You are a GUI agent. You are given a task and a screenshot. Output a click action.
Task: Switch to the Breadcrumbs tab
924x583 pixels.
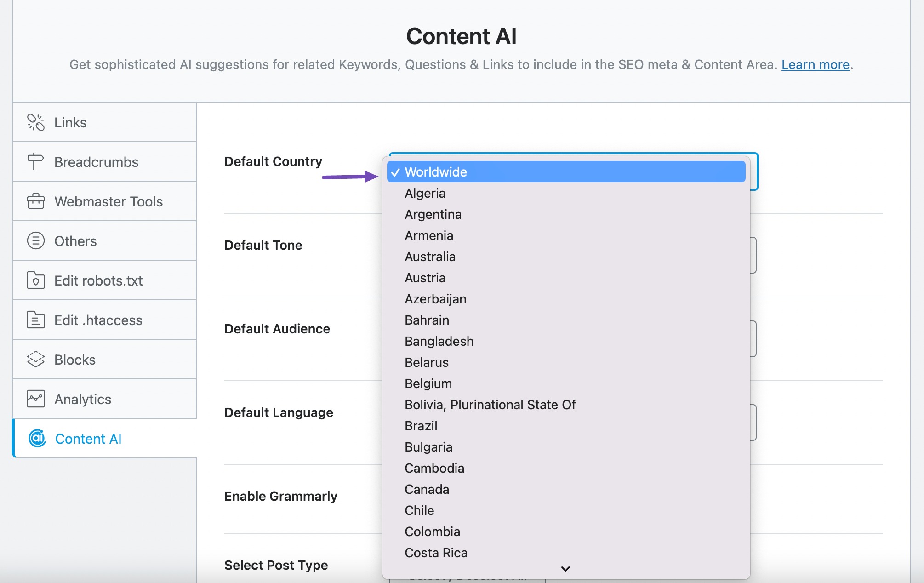(x=104, y=162)
